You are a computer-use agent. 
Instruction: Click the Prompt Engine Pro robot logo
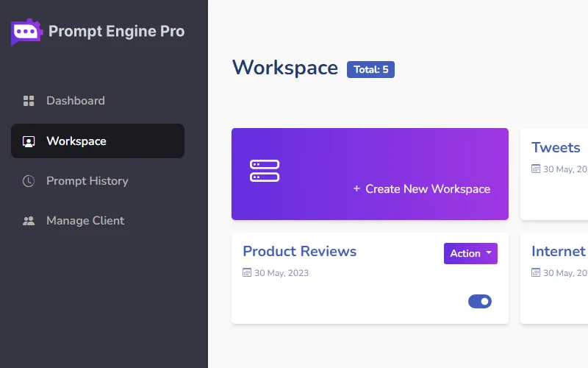[x=26, y=32]
